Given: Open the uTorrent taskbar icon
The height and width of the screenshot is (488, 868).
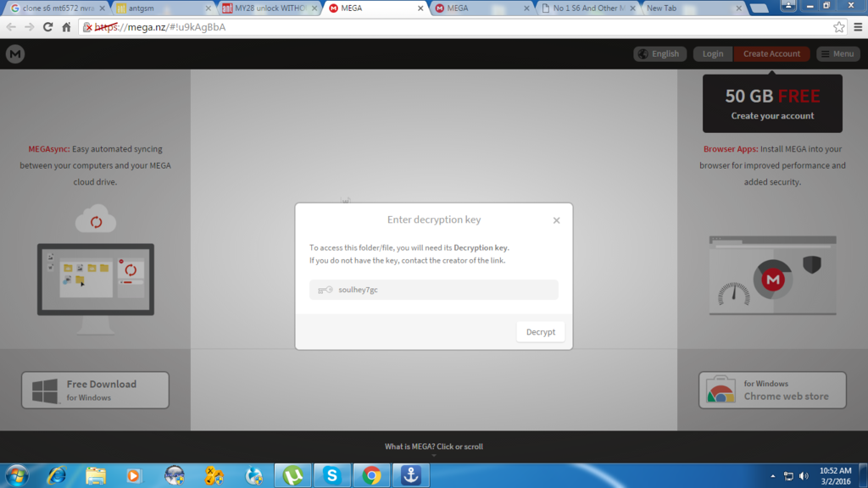Looking at the screenshot, I should (292, 476).
